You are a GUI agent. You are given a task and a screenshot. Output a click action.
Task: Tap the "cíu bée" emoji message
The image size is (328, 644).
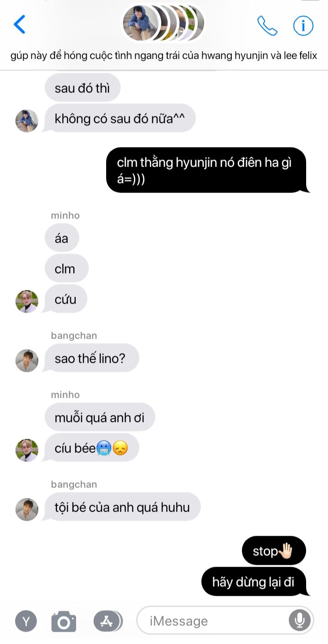(x=91, y=448)
